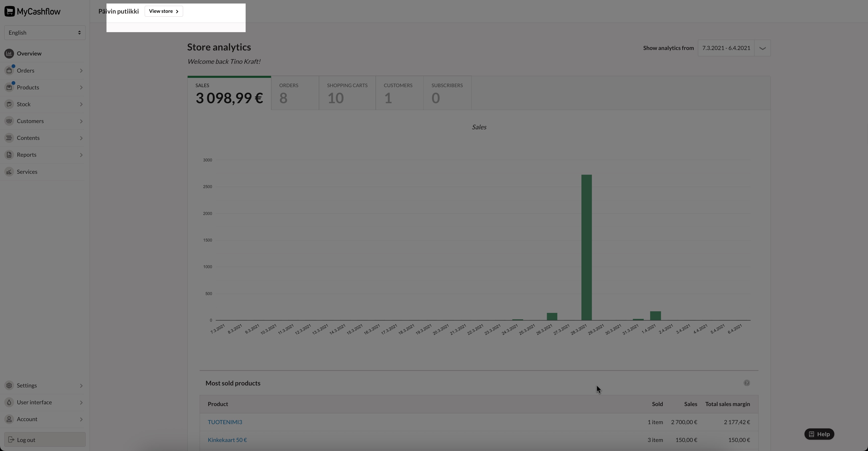Switch to the Shopping carts tab

coord(347,93)
